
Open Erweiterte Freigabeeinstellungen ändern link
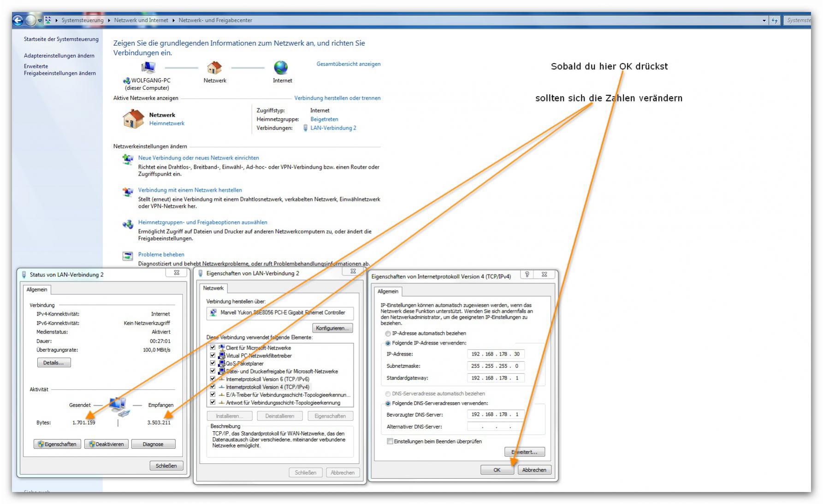pos(60,70)
